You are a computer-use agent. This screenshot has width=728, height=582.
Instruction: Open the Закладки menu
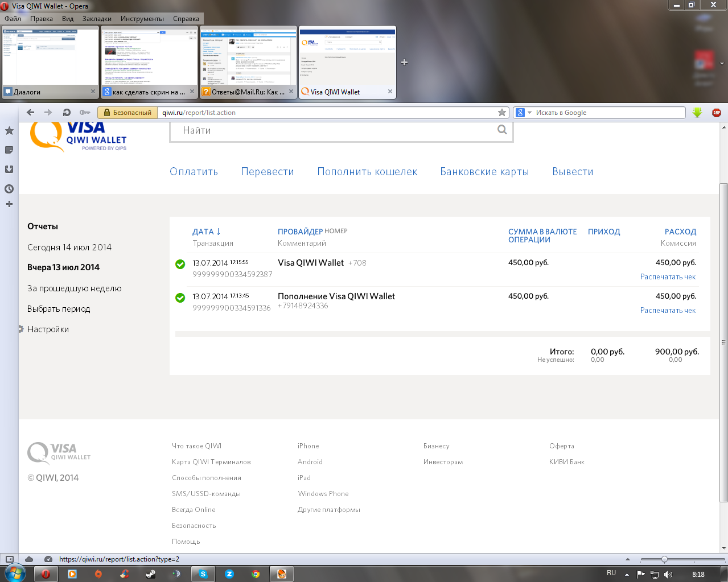(97, 19)
